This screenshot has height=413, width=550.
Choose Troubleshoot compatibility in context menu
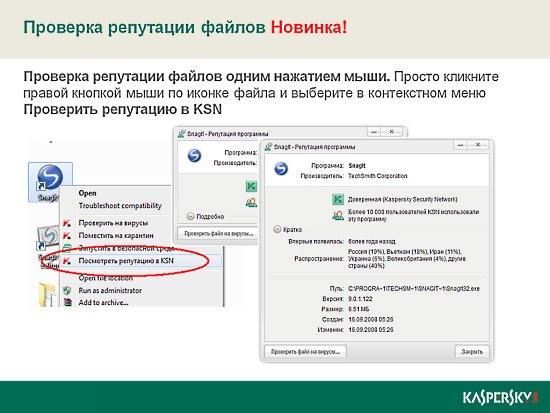[x=120, y=206]
